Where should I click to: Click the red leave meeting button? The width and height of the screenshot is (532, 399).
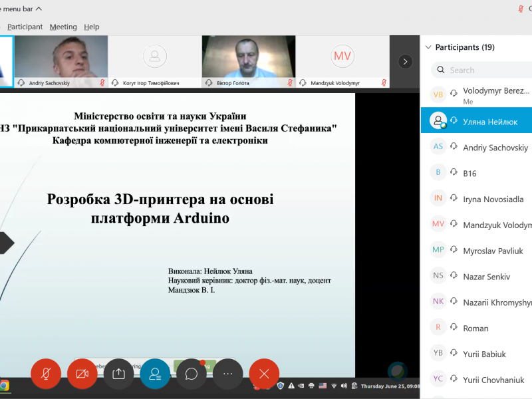(264, 374)
